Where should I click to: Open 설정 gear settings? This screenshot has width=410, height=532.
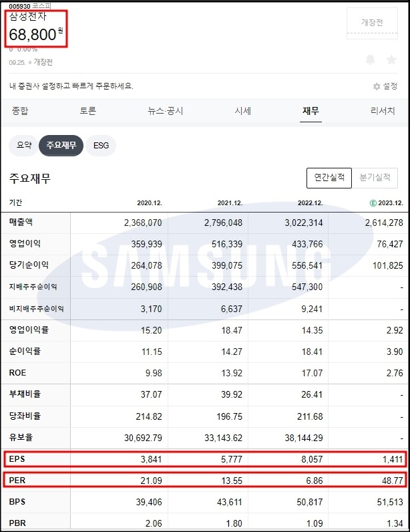coord(385,86)
